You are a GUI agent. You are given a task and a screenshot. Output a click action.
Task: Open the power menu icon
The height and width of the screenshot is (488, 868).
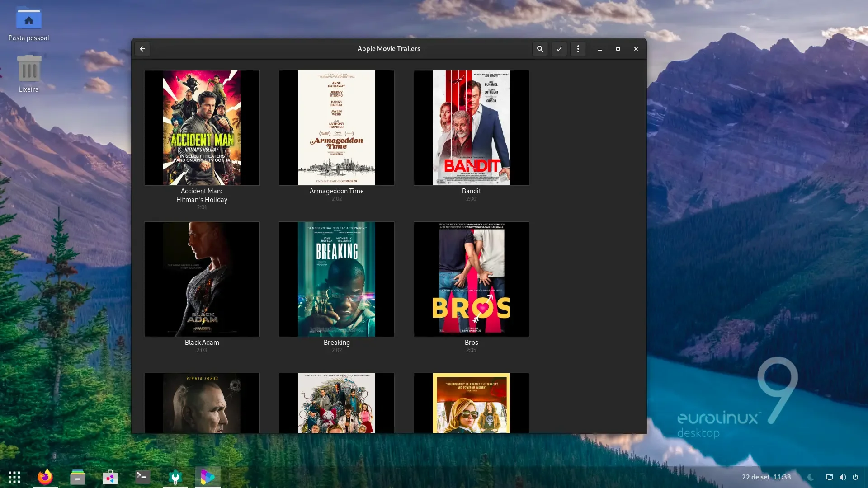click(x=855, y=477)
